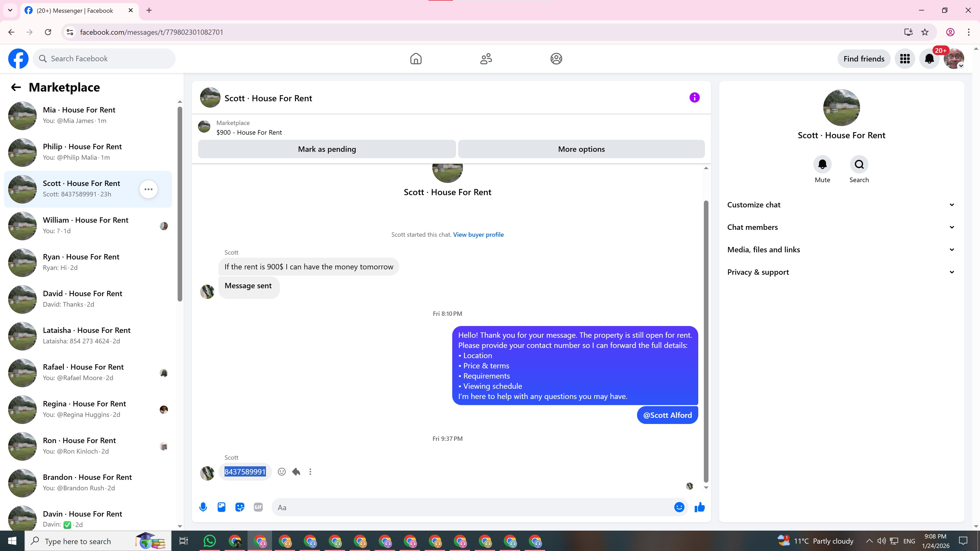The width and height of the screenshot is (980, 551).
Task: Expand the Customize chat section
Action: (x=841, y=205)
